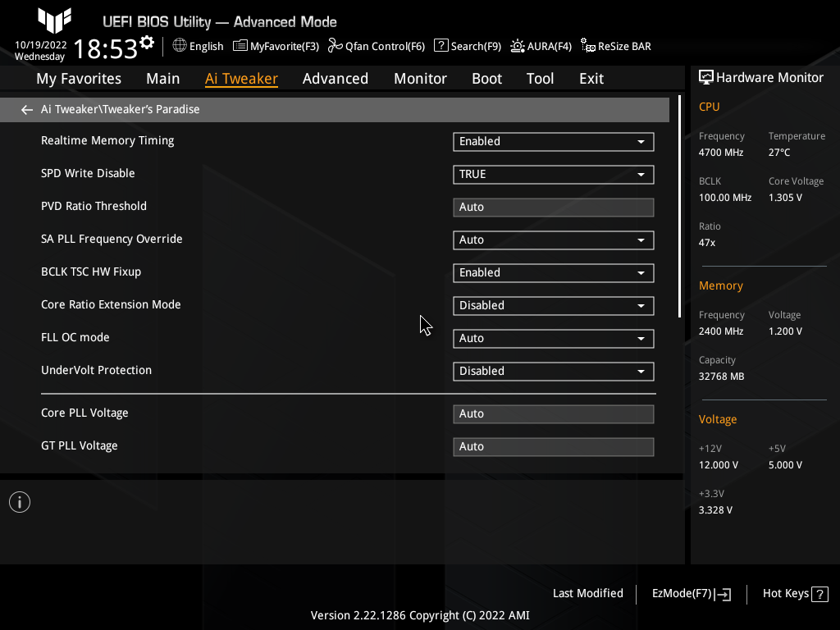Switch to EzMode with F7 button
This screenshot has width=840, height=630.
click(x=690, y=593)
